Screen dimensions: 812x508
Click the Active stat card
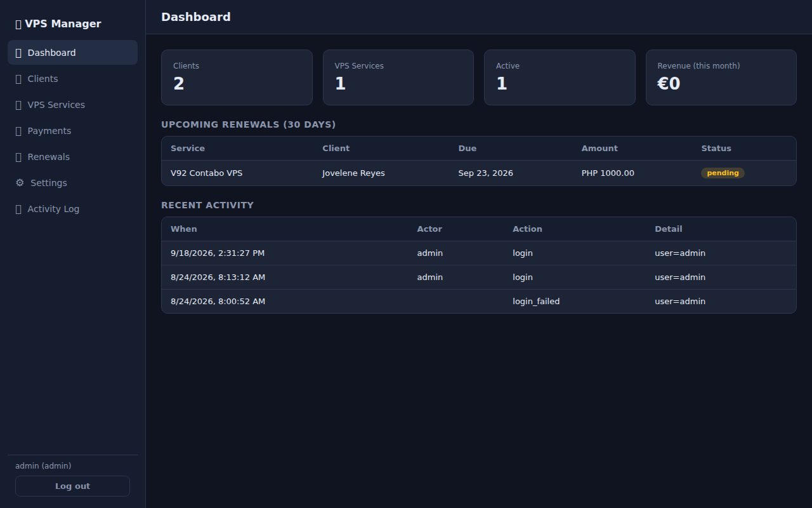(560, 77)
